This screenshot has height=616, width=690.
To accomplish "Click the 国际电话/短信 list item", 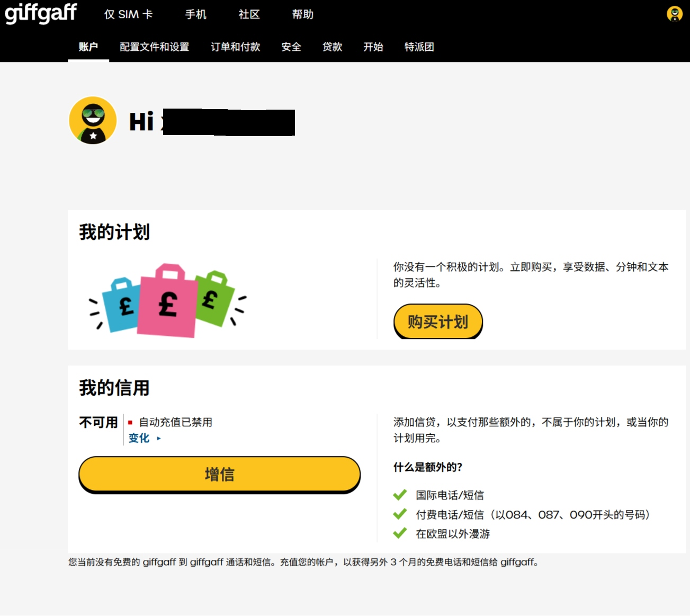I will point(450,495).
